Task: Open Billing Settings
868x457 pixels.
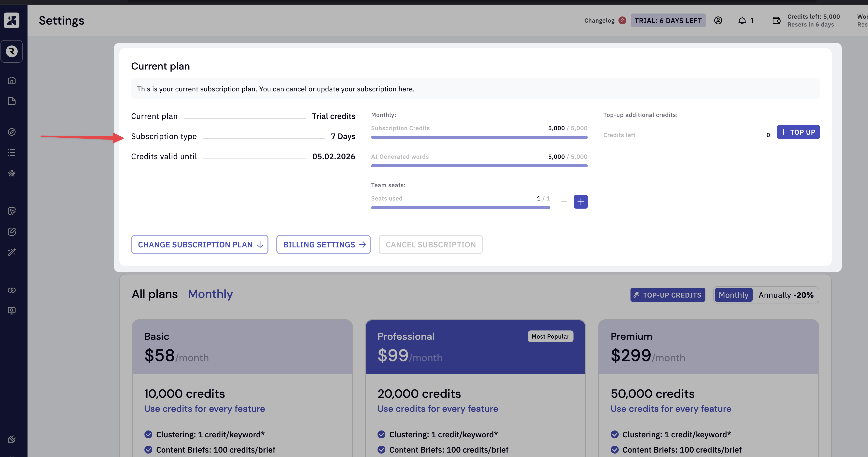Action: click(x=323, y=245)
